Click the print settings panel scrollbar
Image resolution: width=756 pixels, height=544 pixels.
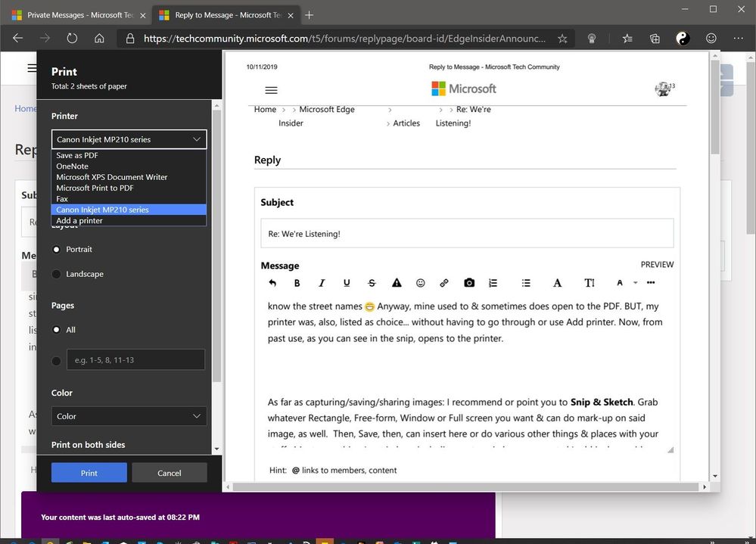click(216, 246)
